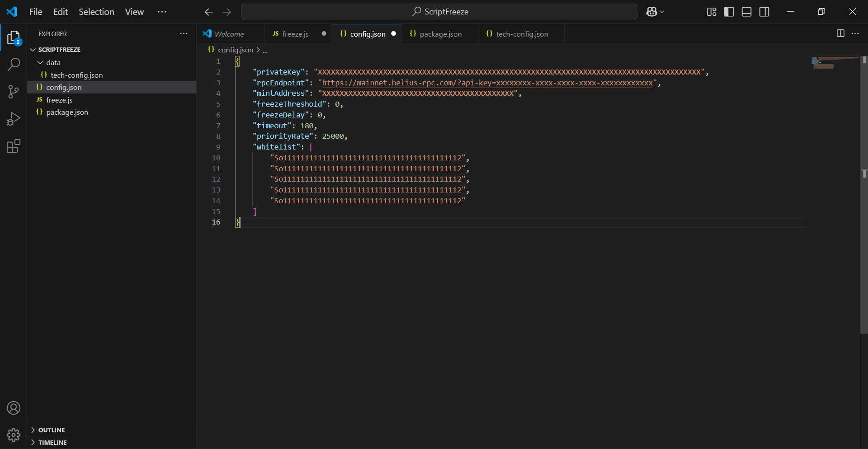Click the timeout value 180
Screen dimensions: 868x449
pyautogui.click(x=307, y=126)
